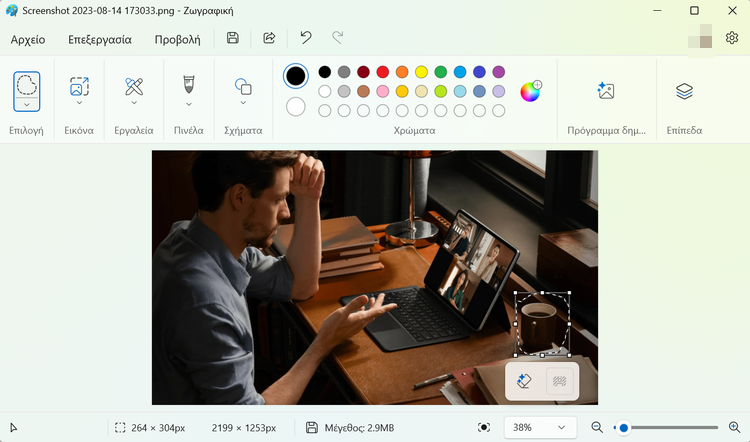This screenshot has height=442, width=750.
Task: Click the canvas photo of the man
Action: [375, 277]
